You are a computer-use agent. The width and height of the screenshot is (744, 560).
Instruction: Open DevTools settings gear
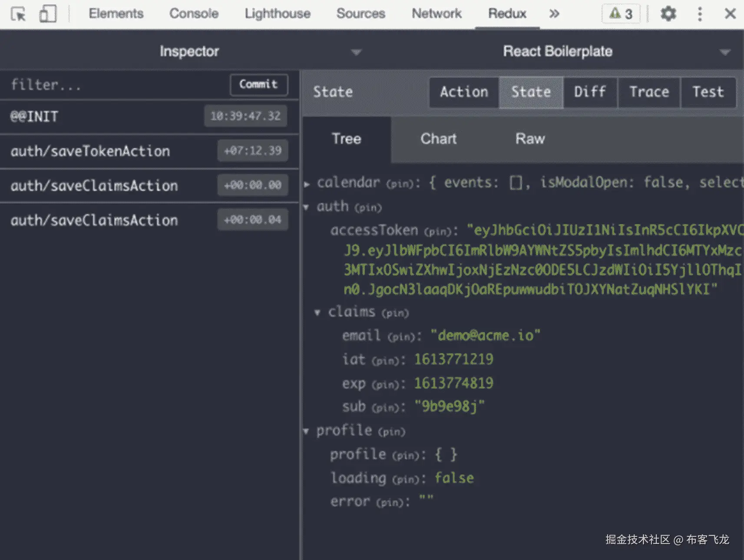668,14
